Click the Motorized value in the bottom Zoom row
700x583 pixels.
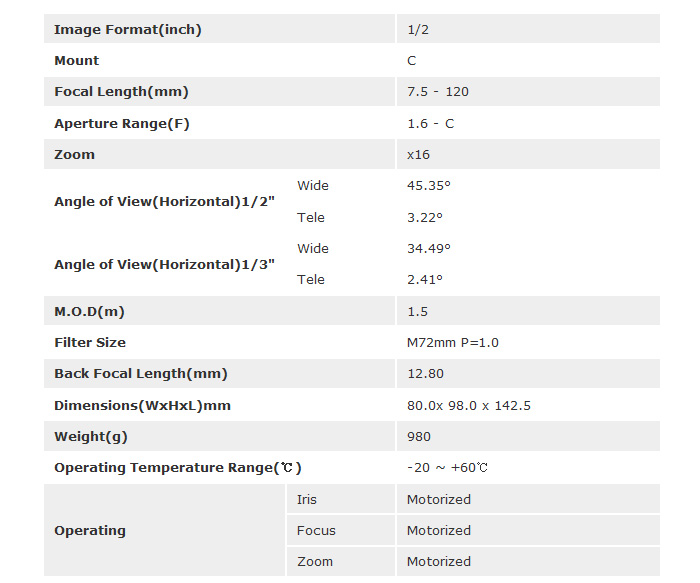click(x=438, y=561)
